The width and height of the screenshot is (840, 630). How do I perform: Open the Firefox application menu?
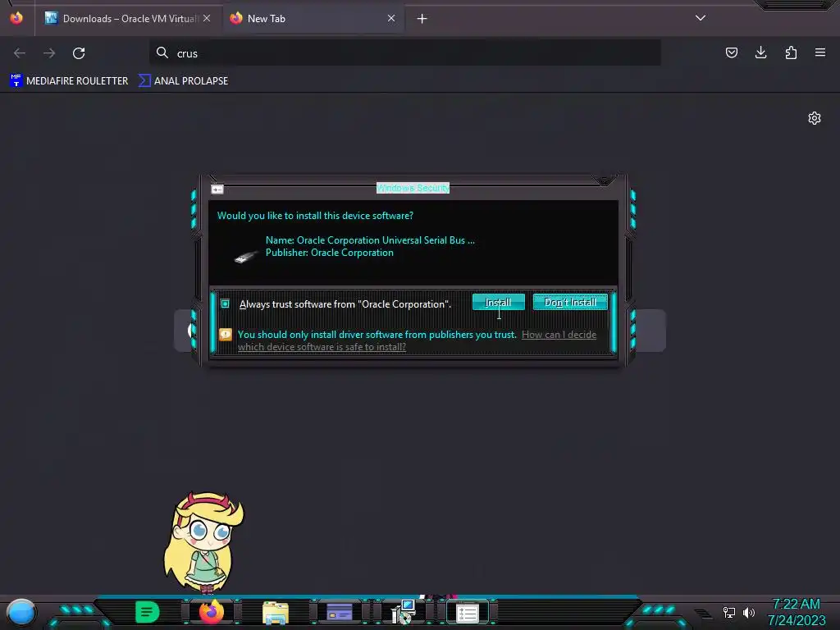(x=820, y=52)
